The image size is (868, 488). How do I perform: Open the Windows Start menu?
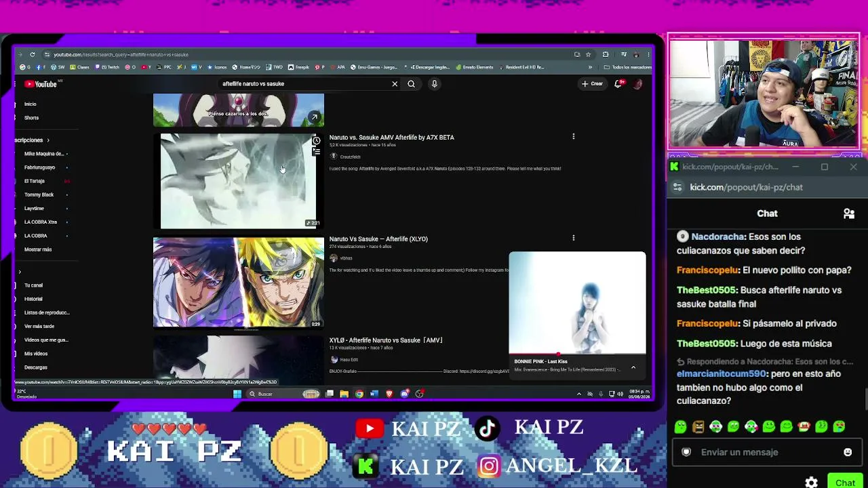pyautogui.click(x=237, y=394)
